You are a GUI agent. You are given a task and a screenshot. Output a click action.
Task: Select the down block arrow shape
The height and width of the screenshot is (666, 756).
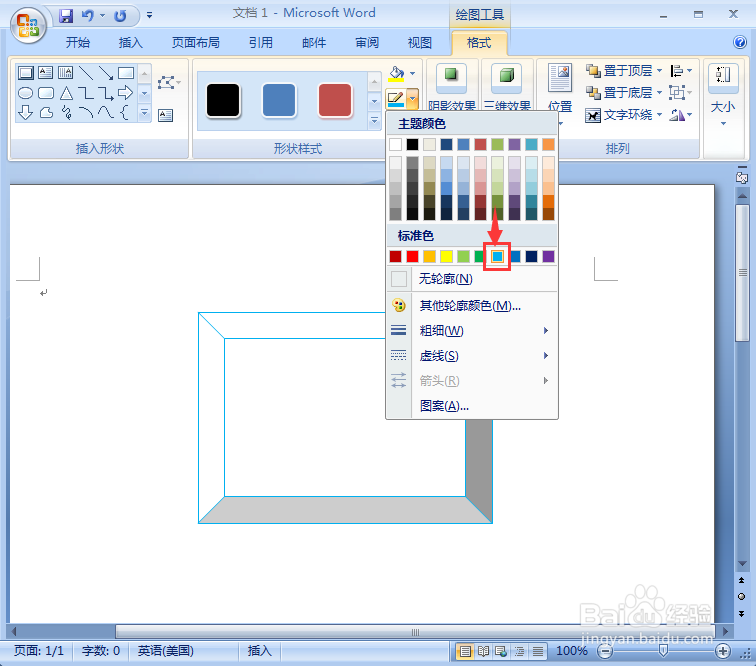pyautogui.click(x=26, y=112)
